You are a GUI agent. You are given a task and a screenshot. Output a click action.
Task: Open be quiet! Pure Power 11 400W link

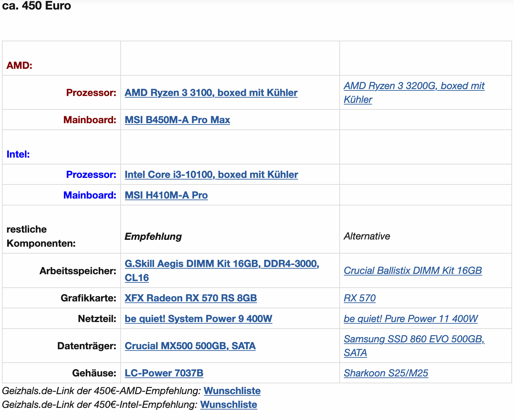(411, 319)
